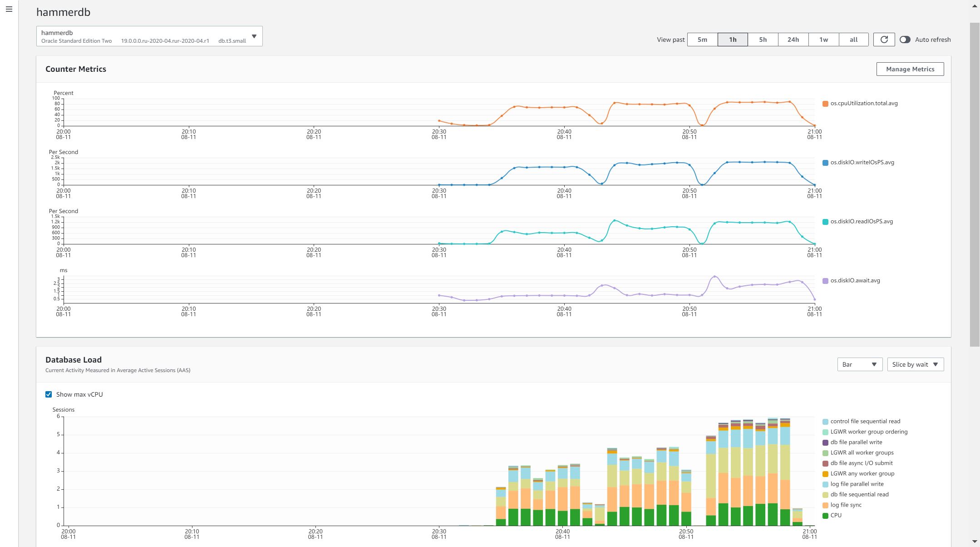Open the Bar chart type dropdown

859,364
